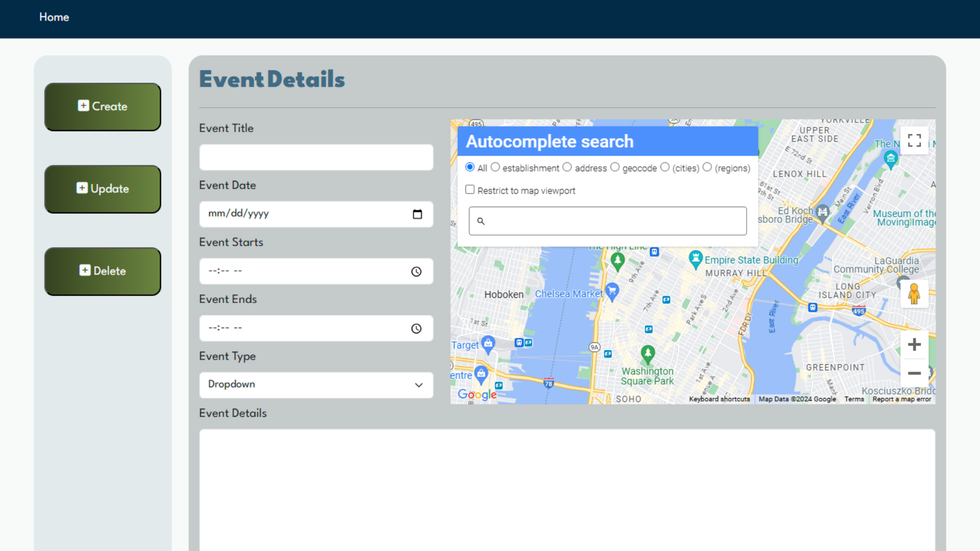Click the Event Starts clock icon

click(417, 271)
